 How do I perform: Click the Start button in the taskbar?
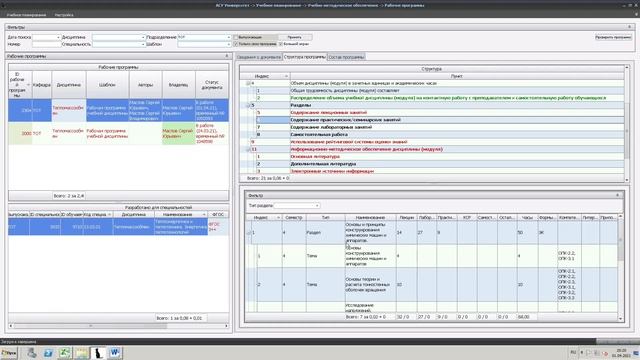(x=9, y=353)
